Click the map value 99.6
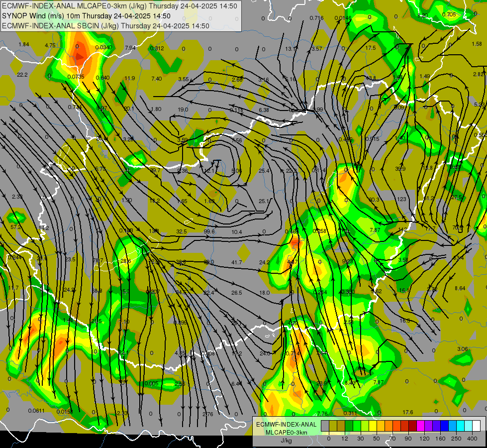 (209, 231)
